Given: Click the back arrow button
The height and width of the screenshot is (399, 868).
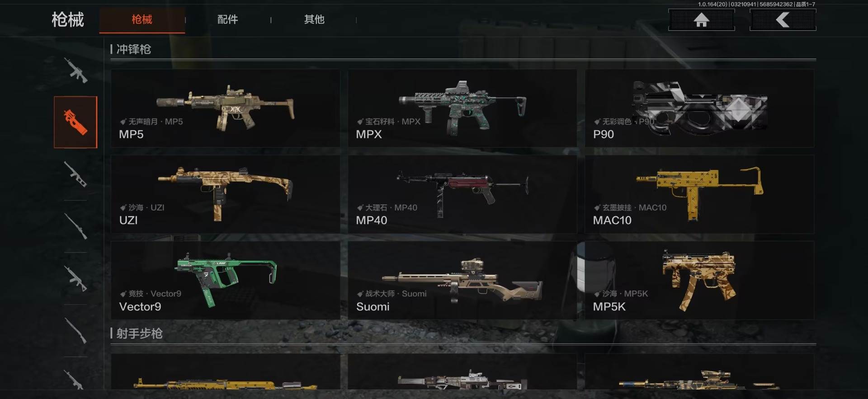Looking at the screenshot, I should [x=783, y=20].
